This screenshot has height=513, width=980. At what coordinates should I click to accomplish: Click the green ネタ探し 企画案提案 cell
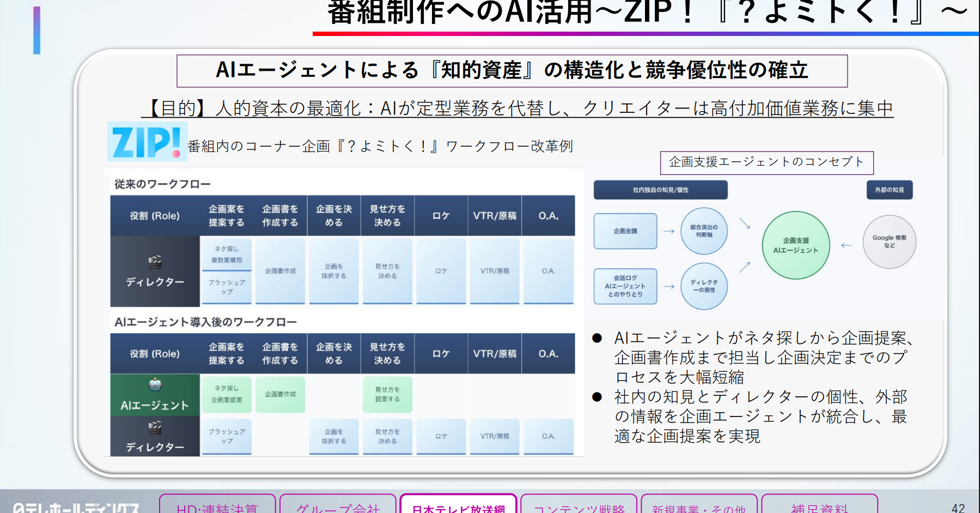tap(227, 394)
